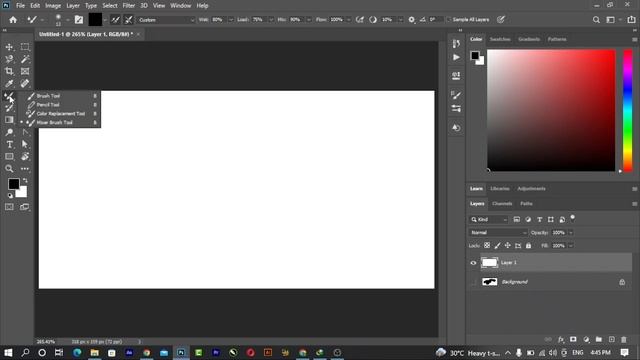Viewport: 640px width, 360px height.
Task: Select the Rectangular Marquee tool
Action: (x=25, y=47)
